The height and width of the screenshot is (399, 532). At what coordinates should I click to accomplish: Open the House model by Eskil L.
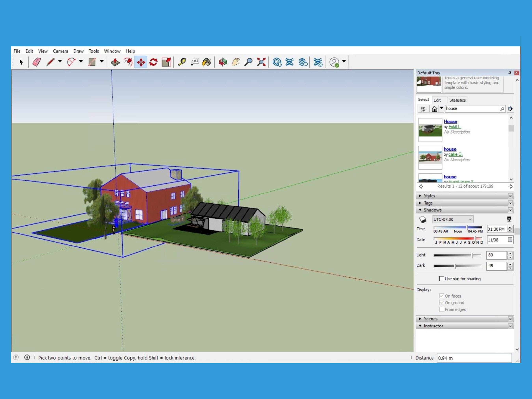[450, 121]
